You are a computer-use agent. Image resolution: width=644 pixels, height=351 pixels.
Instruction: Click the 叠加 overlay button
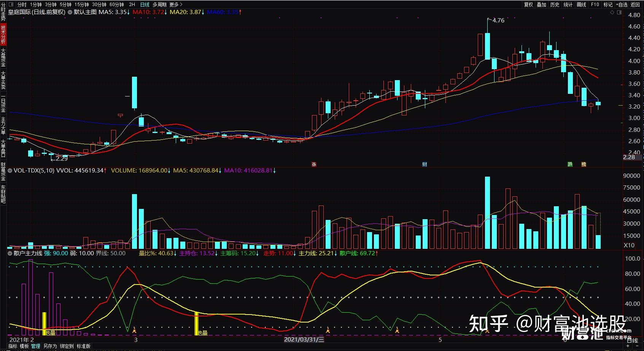pyautogui.click(x=542, y=5)
